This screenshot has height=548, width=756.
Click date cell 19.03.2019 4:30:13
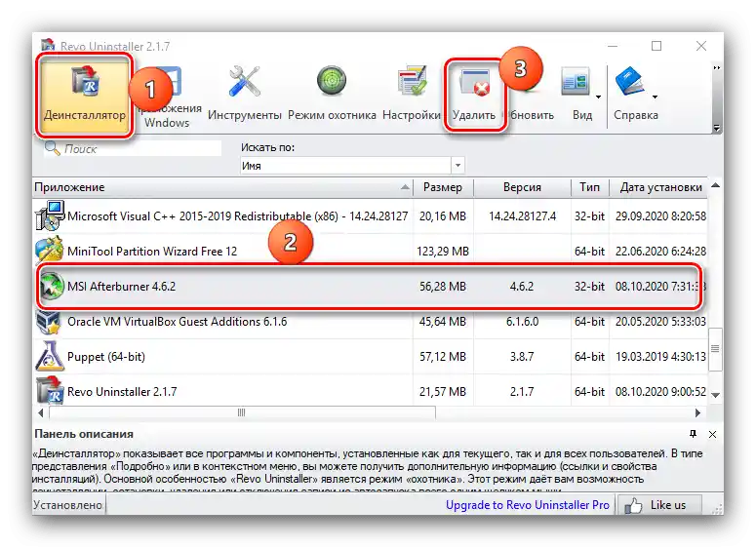(660, 357)
